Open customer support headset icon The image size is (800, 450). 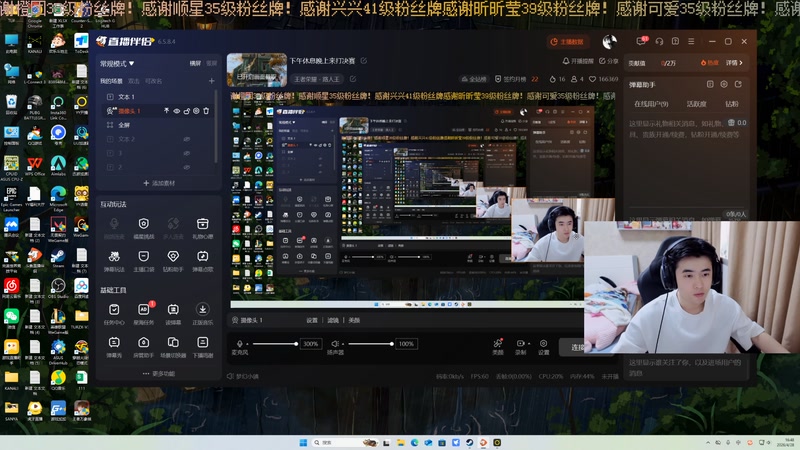659,41
